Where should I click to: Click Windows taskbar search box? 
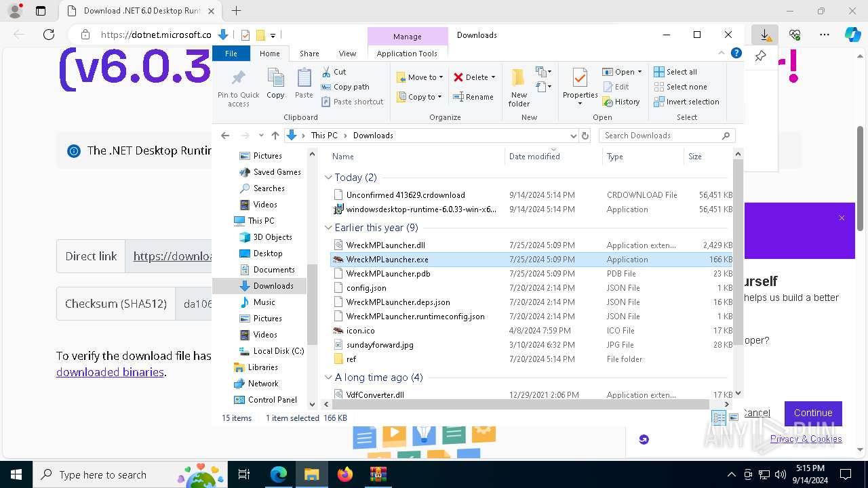[129, 474]
